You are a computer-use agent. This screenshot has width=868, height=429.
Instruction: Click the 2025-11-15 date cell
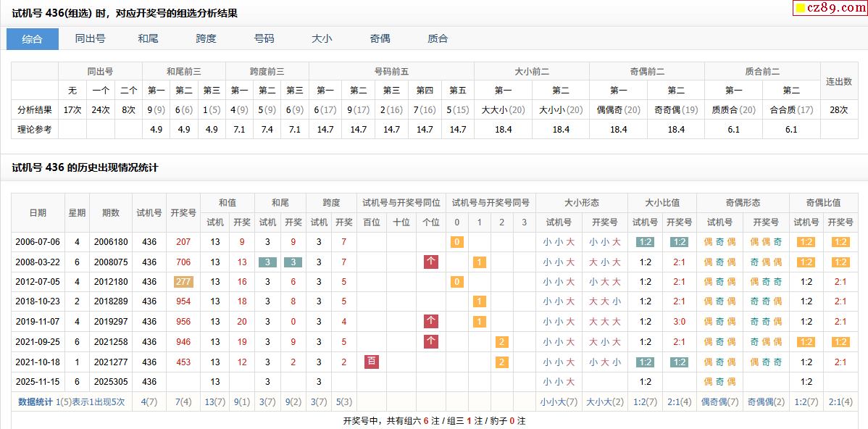point(38,382)
